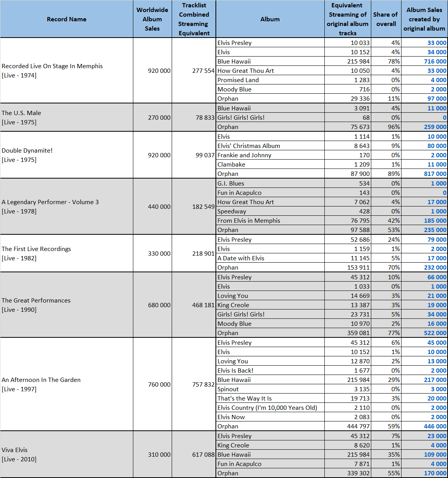This screenshot has height=478, width=448.
Task: Click 'Equivalent Streaming of original album tracks' header
Action: [348, 19]
